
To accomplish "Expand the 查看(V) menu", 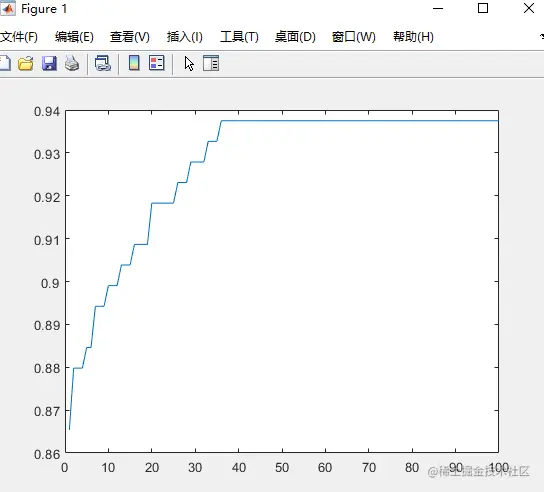I will 130,37.
